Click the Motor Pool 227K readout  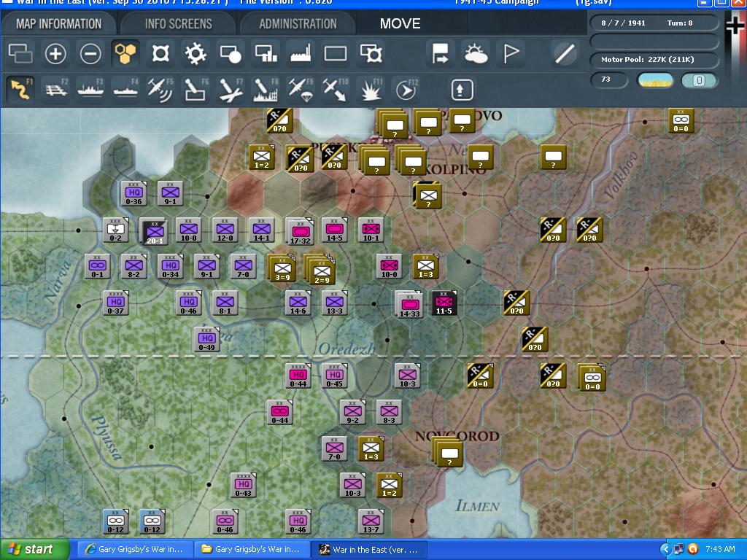pyautogui.click(x=654, y=60)
